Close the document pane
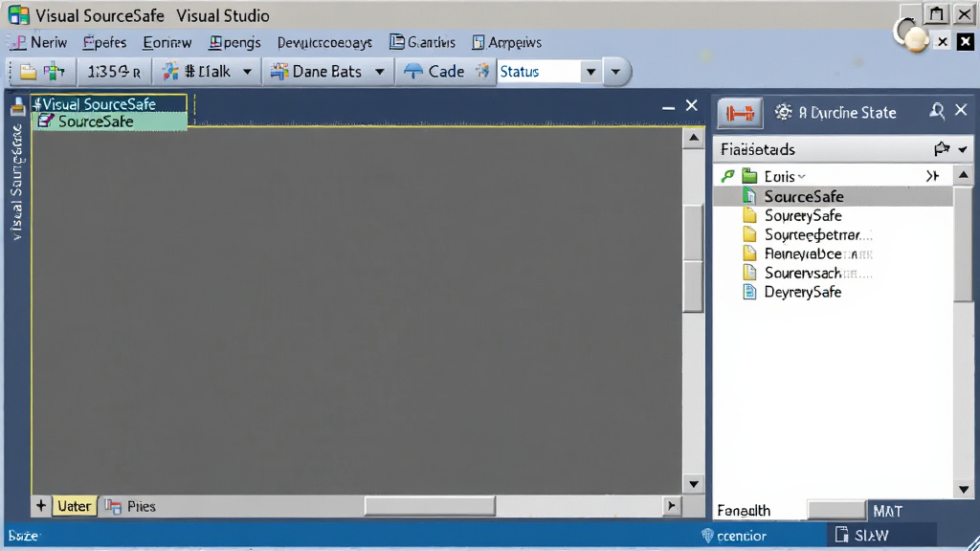The width and height of the screenshot is (980, 551). 691,105
